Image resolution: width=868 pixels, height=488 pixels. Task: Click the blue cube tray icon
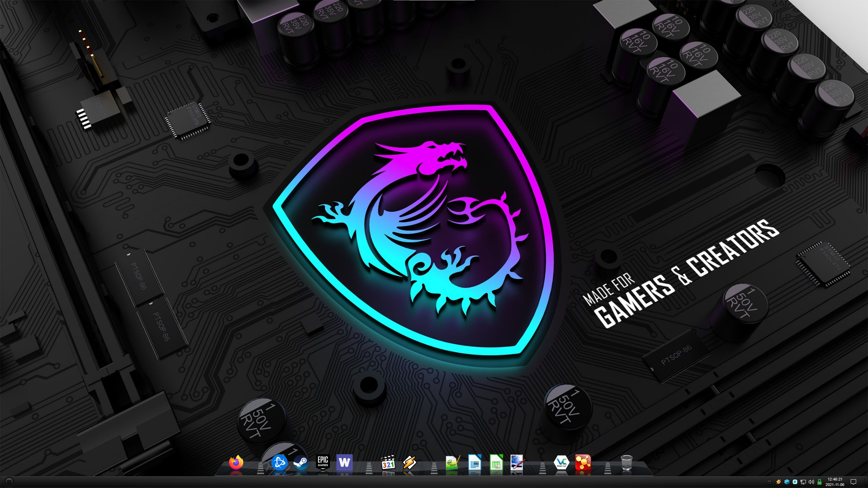pos(787,482)
